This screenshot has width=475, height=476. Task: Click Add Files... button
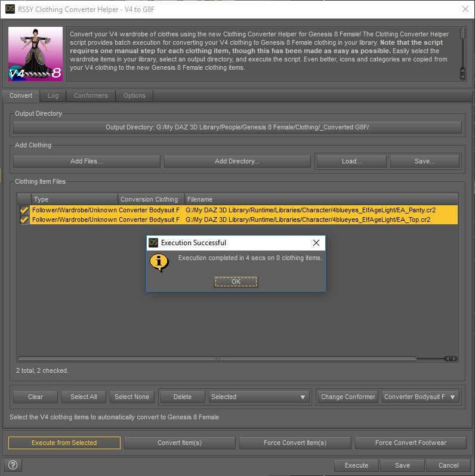(x=87, y=161)
